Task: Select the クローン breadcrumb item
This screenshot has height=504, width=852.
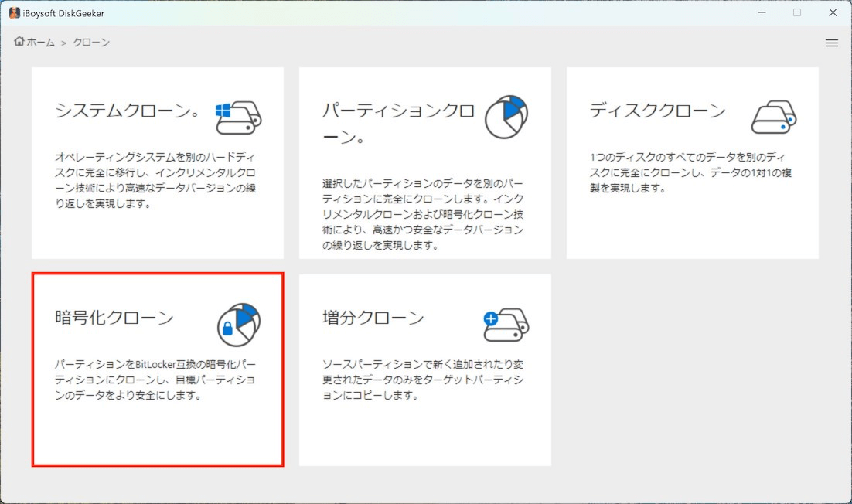Action: coord(91,43)
